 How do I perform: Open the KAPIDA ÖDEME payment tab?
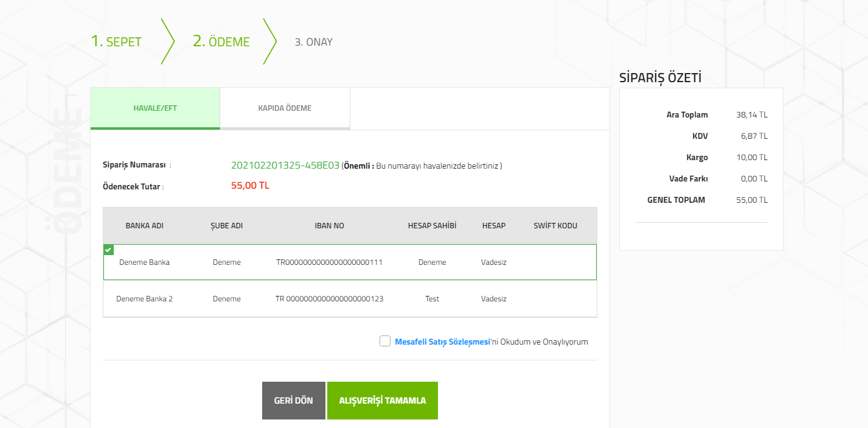(285, 108)
